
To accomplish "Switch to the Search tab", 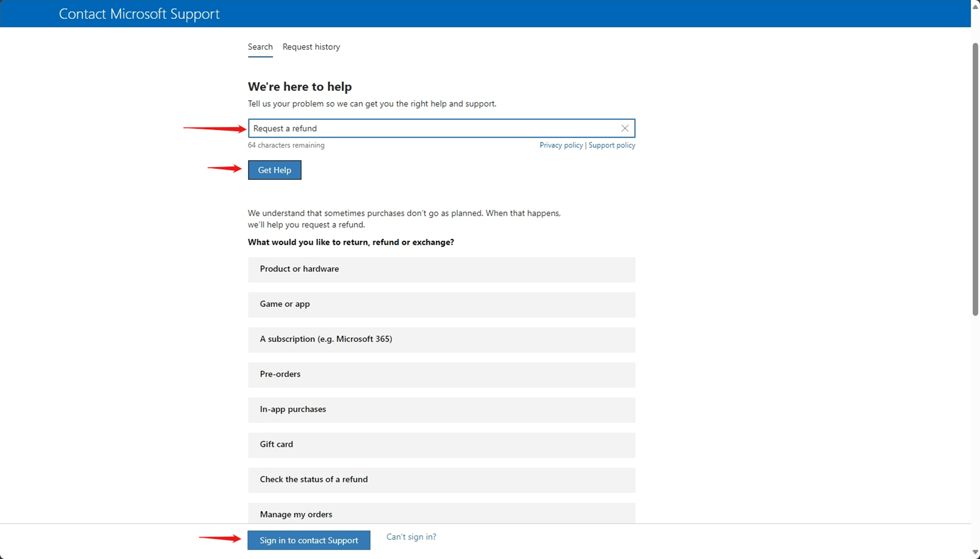I will (260, 47).
